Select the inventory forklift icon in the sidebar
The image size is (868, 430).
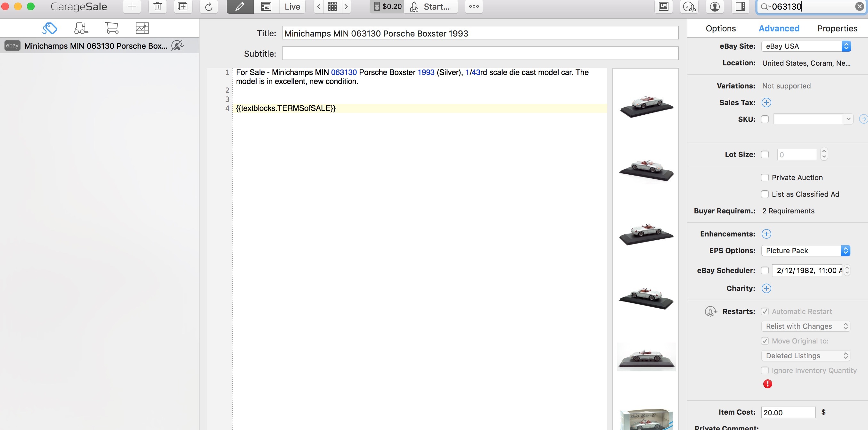[x=81, y=28]
